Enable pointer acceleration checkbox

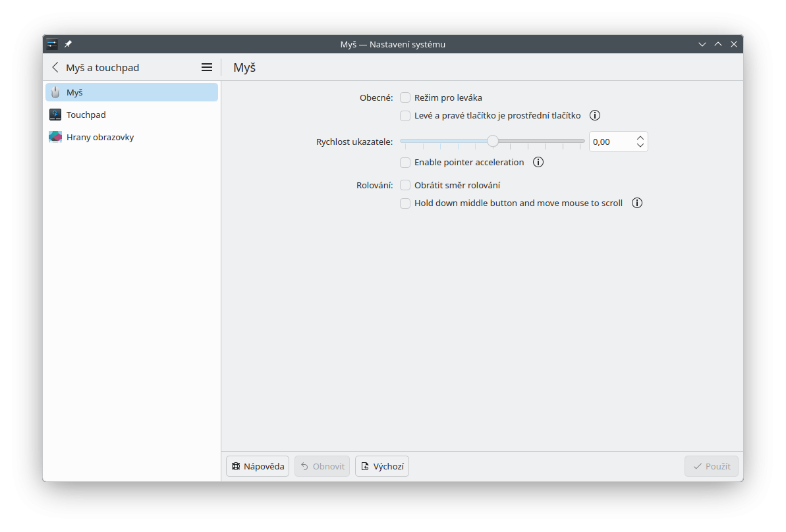point(405,163)
